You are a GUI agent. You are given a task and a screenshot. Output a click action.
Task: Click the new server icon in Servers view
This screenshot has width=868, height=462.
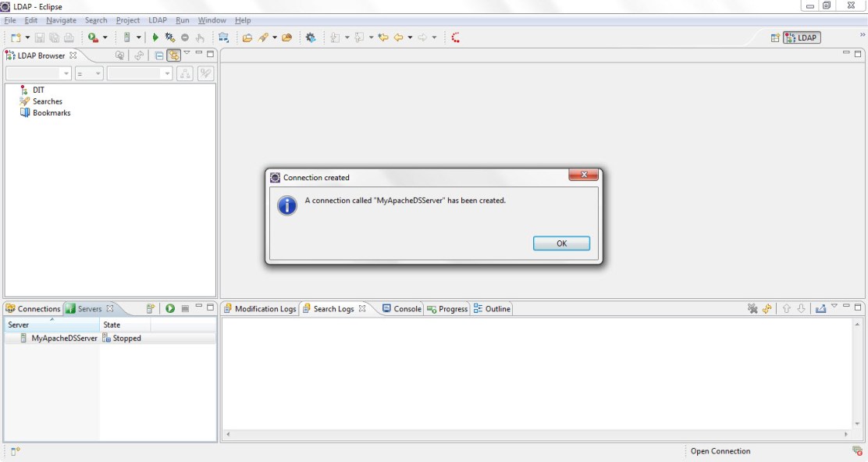click(151, 309)
